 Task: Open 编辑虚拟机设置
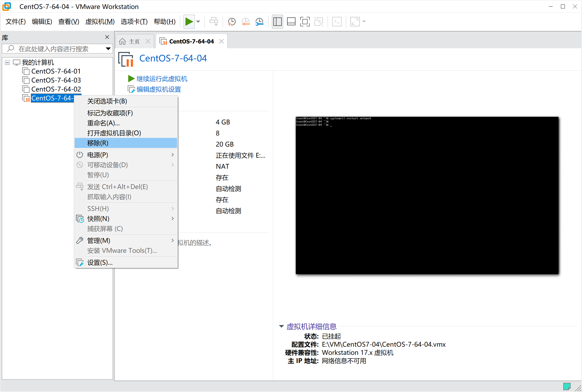(x=158, y=89)
